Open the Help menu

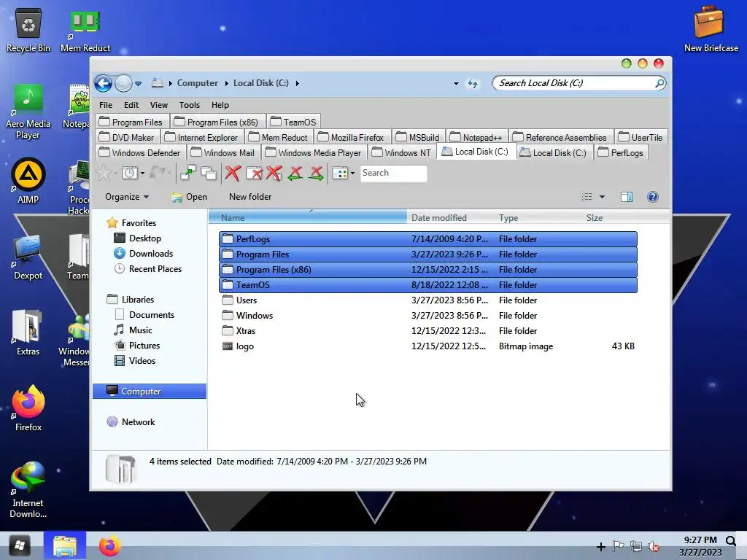coord(220,105)
